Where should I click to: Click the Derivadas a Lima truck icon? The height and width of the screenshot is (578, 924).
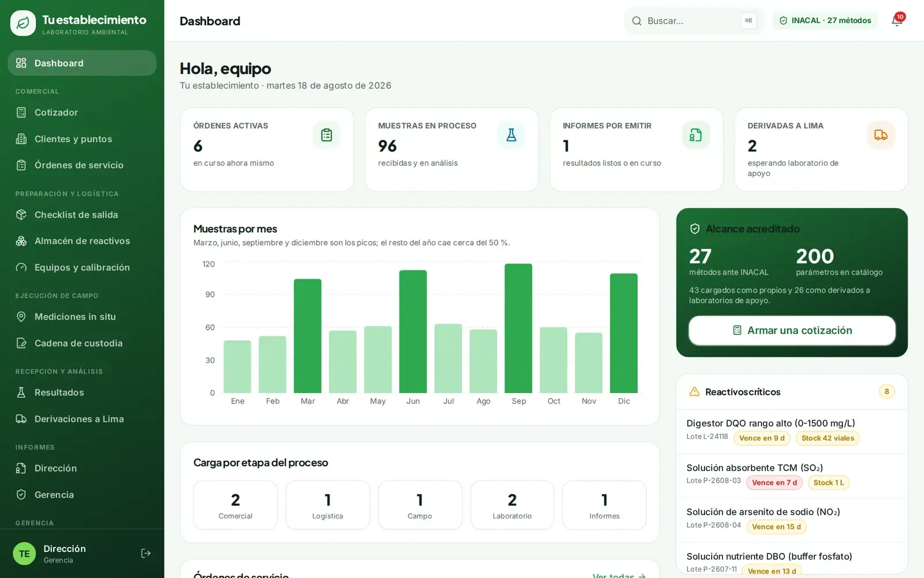pyautogui.click(x=881, y=135)
